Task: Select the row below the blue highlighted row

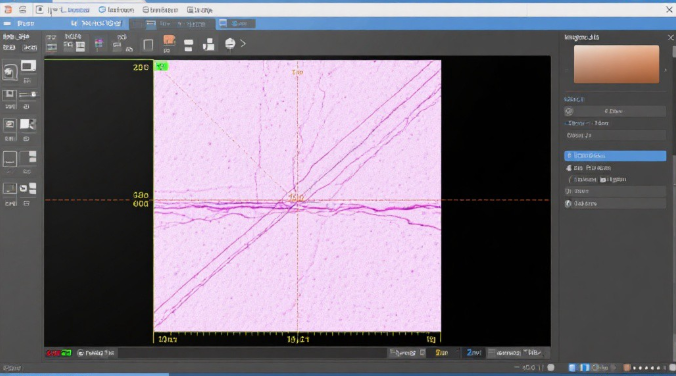Action: point(615,168)
